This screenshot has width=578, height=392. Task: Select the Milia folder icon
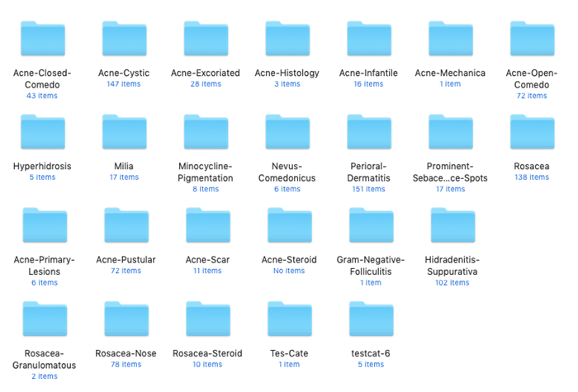124,133
